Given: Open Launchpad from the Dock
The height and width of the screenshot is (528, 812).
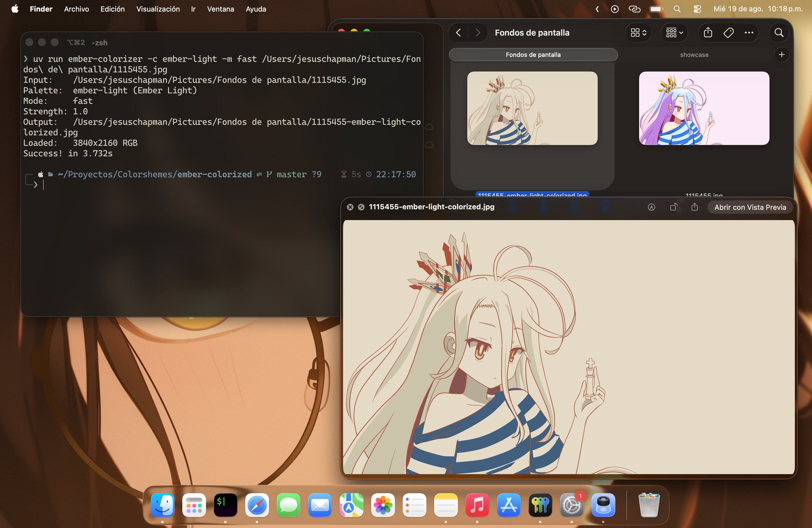Looking at the screenshot, I should pyautogui.click(x=194, y=505).
